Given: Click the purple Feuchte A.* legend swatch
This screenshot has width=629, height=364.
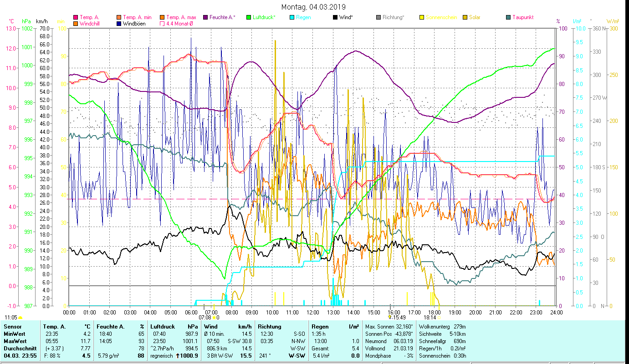Looking at the screenshot, I should pyautogui.click(x=205, y=18).
